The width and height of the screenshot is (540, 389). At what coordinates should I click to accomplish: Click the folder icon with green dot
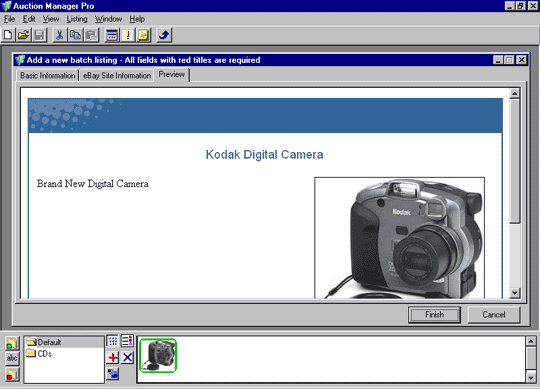pyautogui.click(x=12, y=343)
